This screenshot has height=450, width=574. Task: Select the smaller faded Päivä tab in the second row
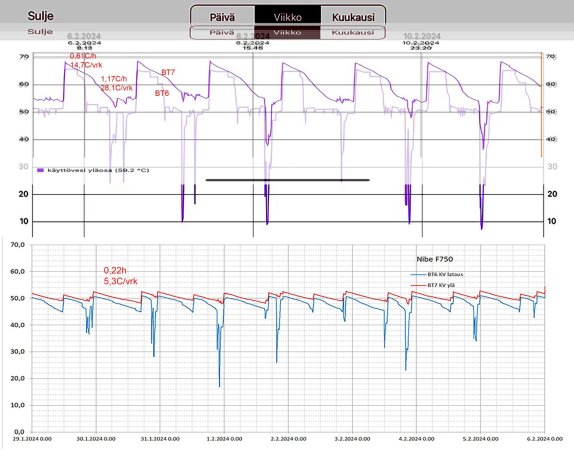(222, 33)
